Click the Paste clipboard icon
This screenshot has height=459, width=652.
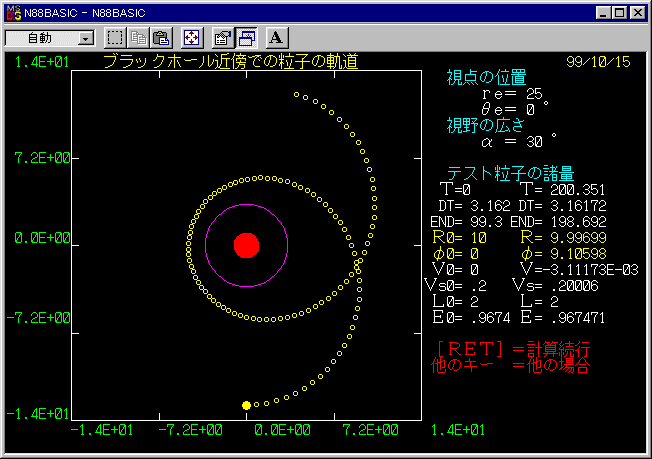160,38
